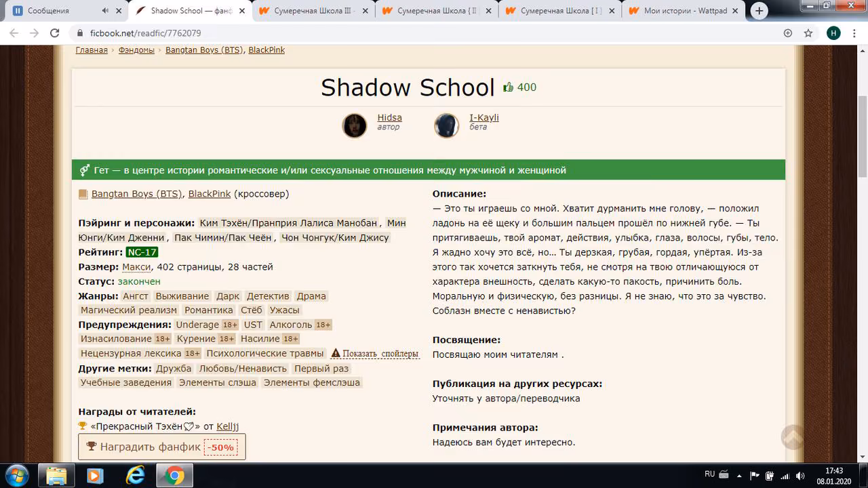
Task: Click the book icon beside fandom list
Action: (x=83, y=194)
